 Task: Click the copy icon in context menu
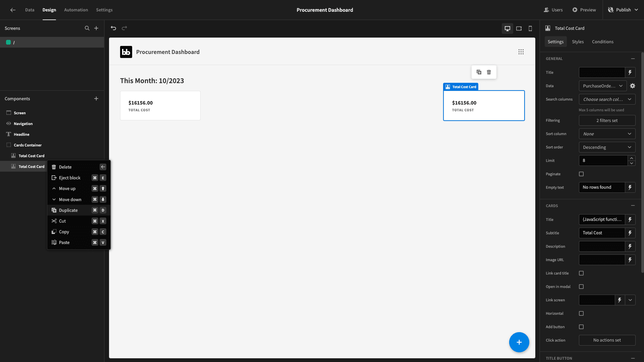(x=54, y=232)
